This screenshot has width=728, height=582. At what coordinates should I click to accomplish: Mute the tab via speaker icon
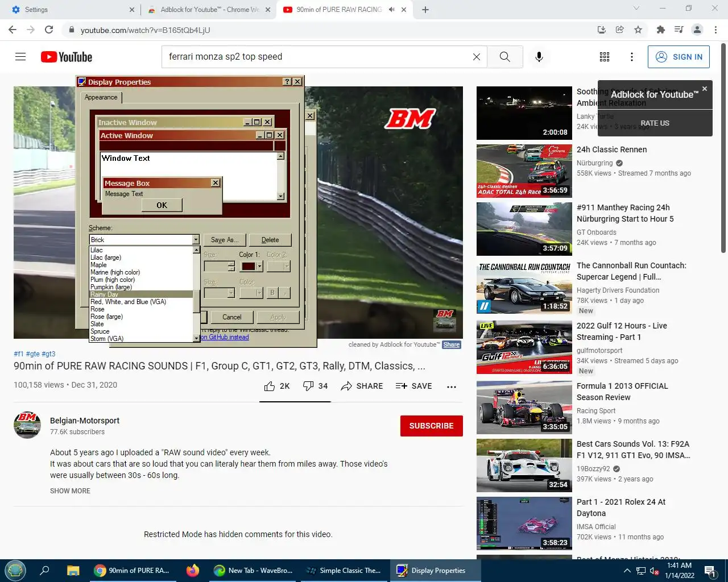tap(391, 10)
